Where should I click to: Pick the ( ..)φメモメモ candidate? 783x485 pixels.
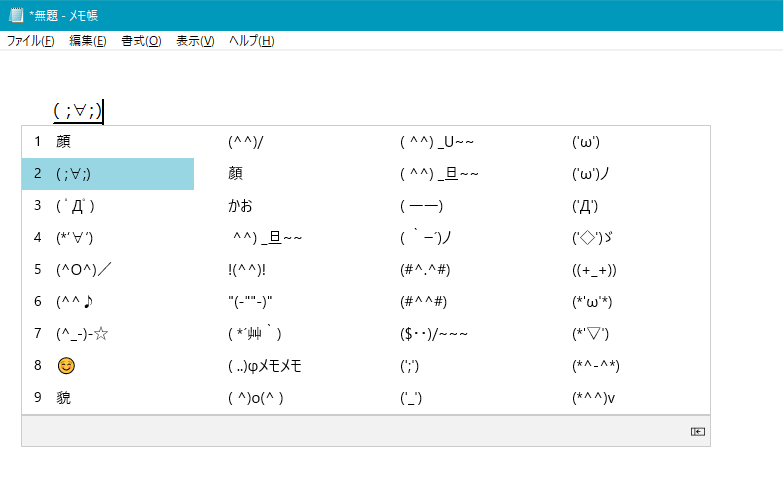point(265,366)
